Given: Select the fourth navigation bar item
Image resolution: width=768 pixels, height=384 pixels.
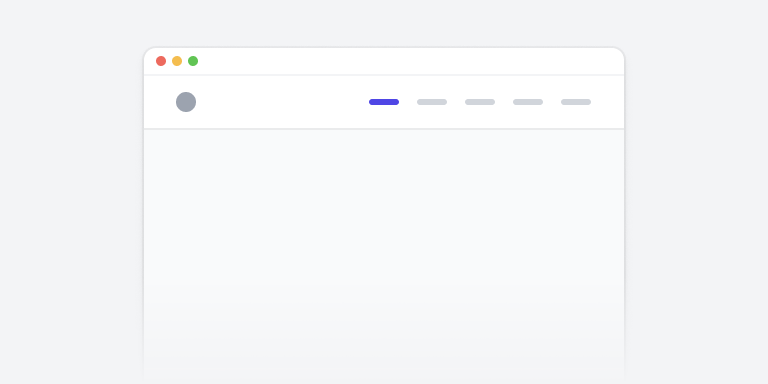Looking at the screenshot, I should pos(528,102).
